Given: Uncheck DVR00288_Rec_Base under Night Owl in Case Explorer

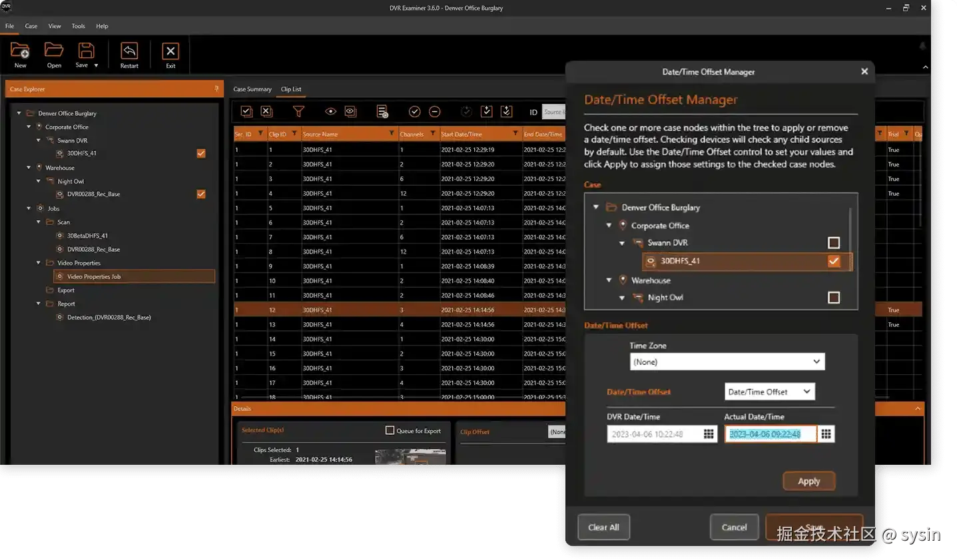Looking at the screenshot, I should pos(201,194).
